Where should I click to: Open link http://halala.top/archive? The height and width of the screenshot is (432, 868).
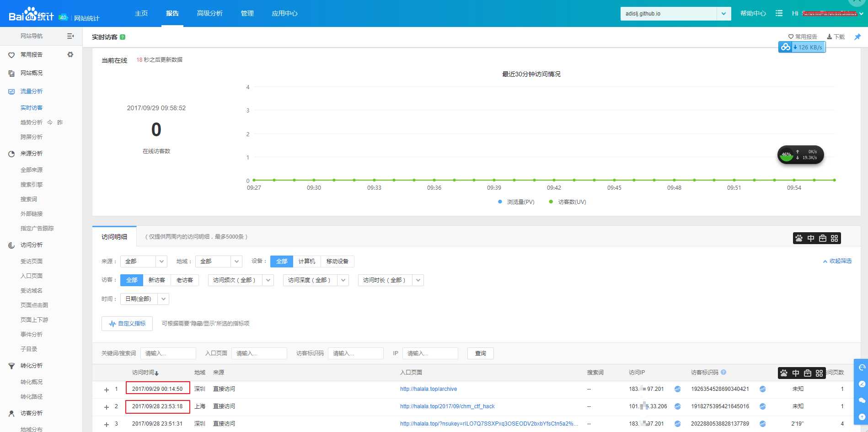pyautogui.click(x=429, y=389)
